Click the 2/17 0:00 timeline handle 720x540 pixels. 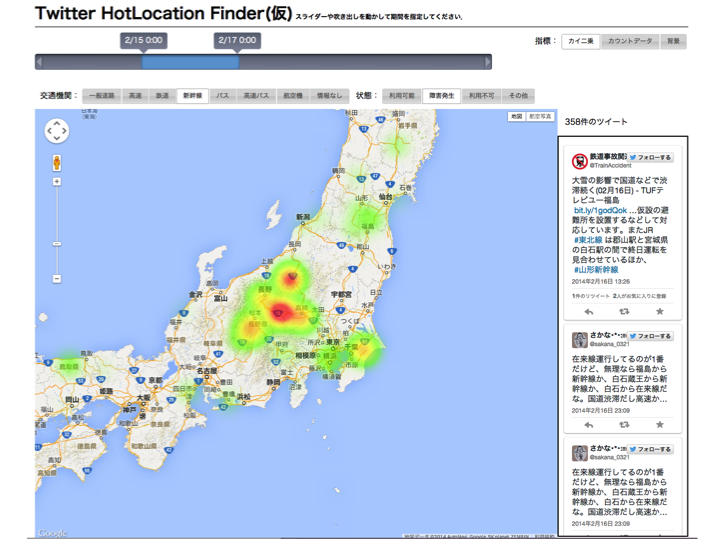(237, 41)
